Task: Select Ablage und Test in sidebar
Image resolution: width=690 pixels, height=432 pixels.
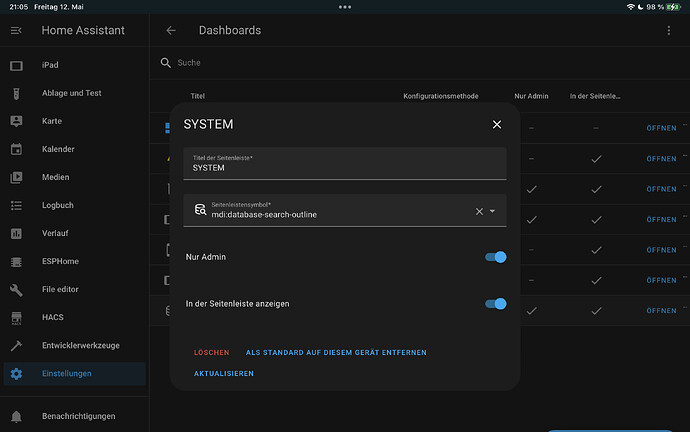Action: (75, 93)
